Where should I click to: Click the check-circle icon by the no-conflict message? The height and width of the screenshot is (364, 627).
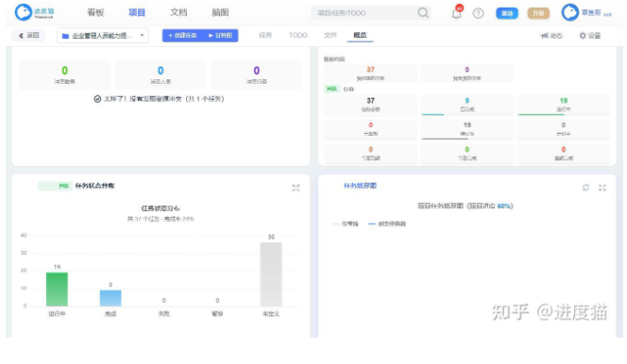coord(97,99)
